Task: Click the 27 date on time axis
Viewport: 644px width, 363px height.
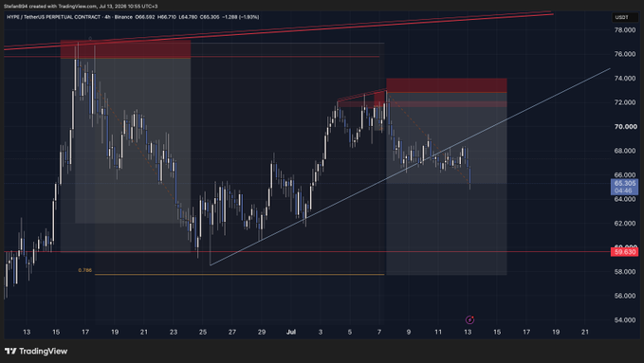Action: (232, 332)
